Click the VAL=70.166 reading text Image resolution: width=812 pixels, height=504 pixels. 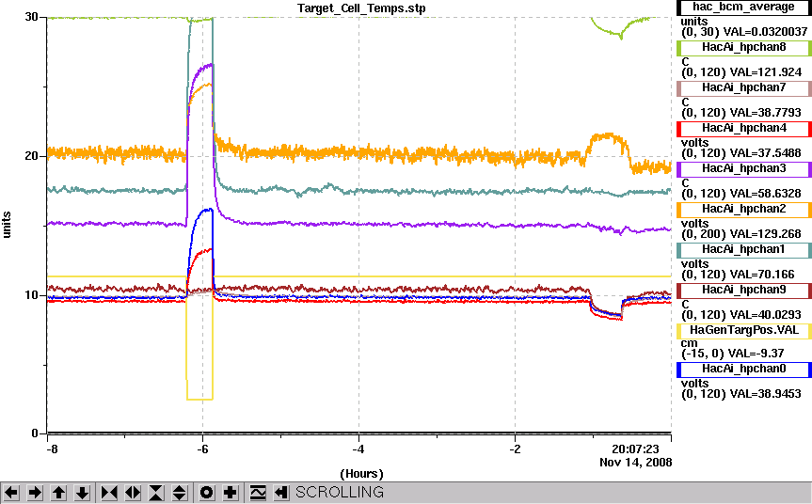click(762, 275)
